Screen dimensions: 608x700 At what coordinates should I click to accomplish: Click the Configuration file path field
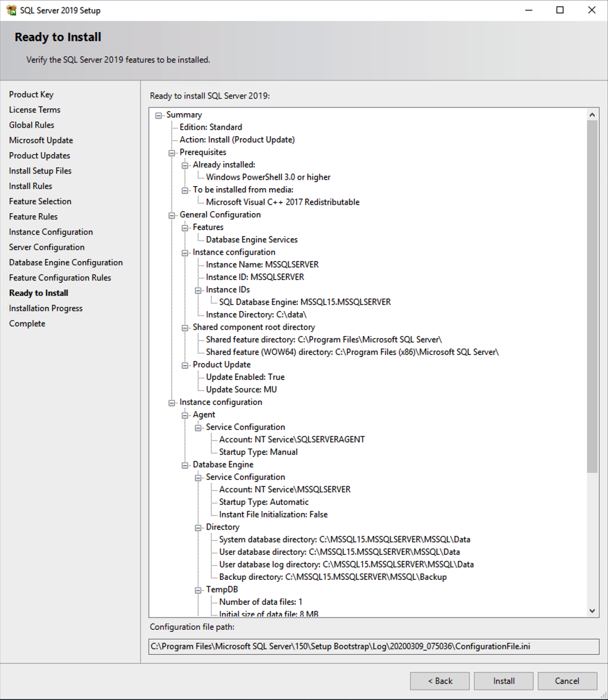click(374, 647)
